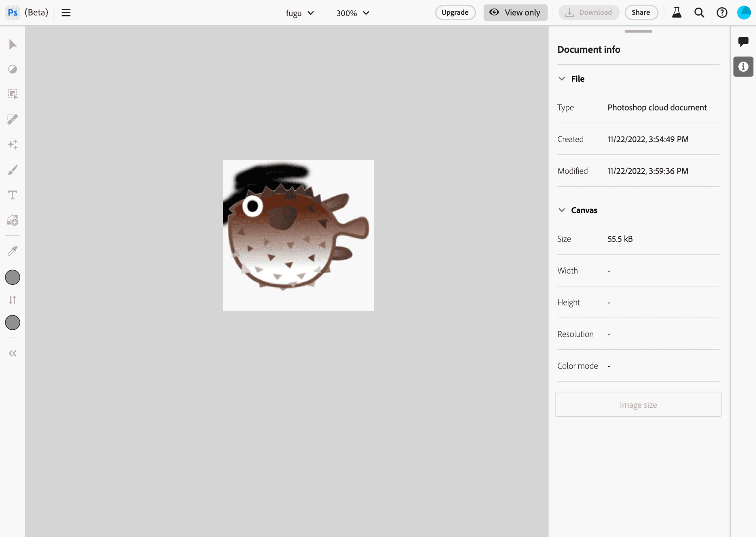Click the Search icon

pyautogui.click(x=699, y=12)
